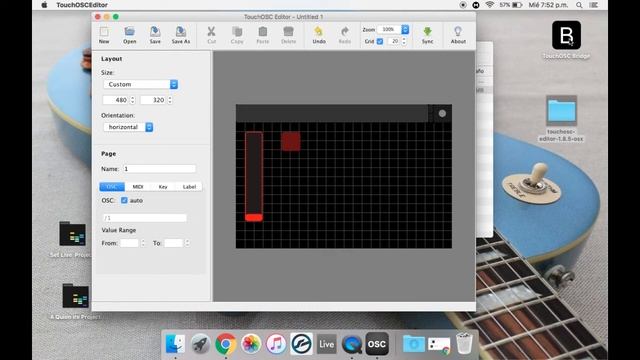The width and height of the screenshot is (640, 360).
Task: Click the battery status indicator
Action: (x=511, y=5)
